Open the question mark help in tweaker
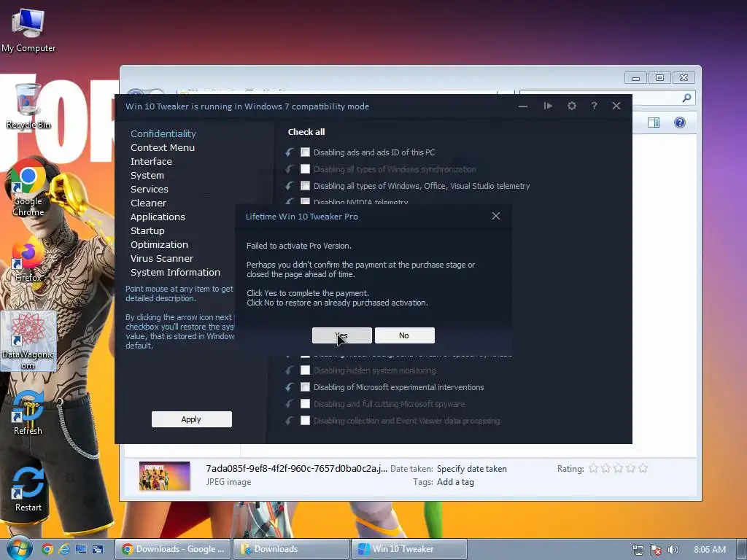This screenshot has width=747, height=560. 594,106
